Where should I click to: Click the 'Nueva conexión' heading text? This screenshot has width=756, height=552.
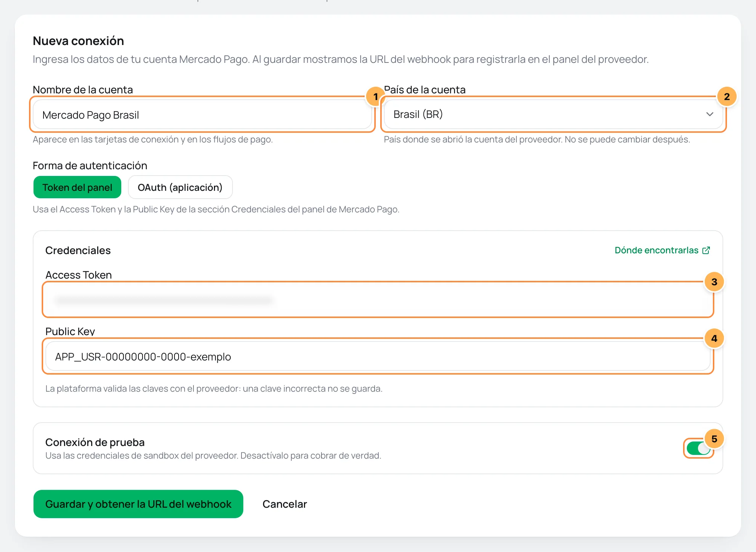click(x=79, y=41)
